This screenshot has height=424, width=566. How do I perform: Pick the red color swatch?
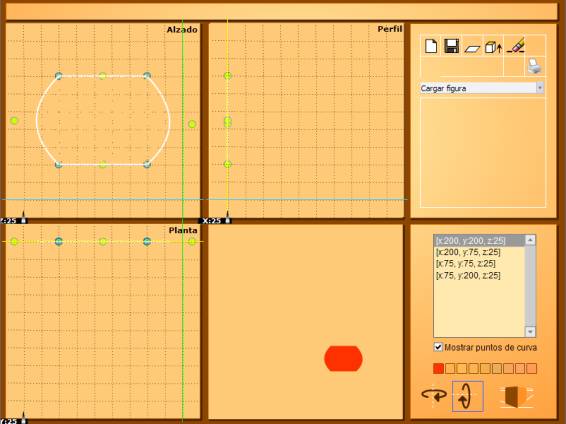pyautogui.click(x=438, y=368)
